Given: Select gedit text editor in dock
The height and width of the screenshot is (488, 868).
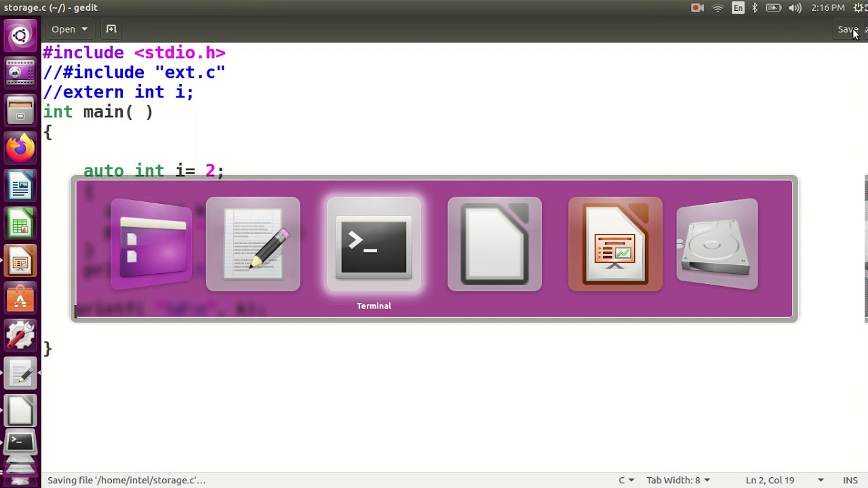Looking at the screenshot, I should 20,372.
